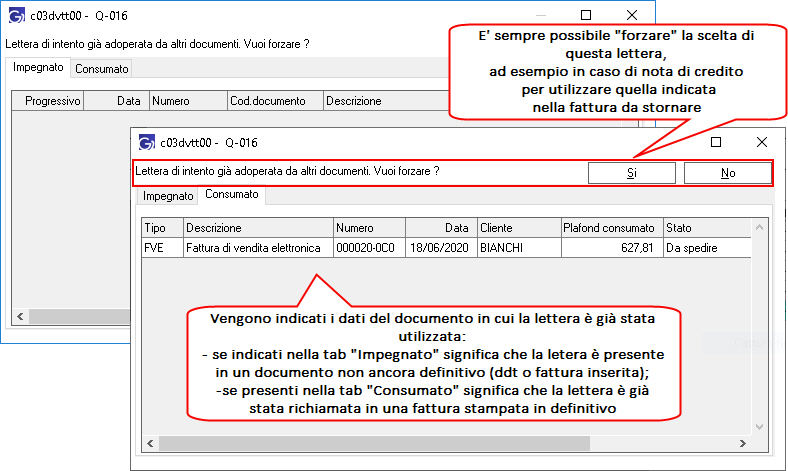Sort by Descrizione column in front window
The height and width of the screenshot is (471, 788).
(258, 228)
